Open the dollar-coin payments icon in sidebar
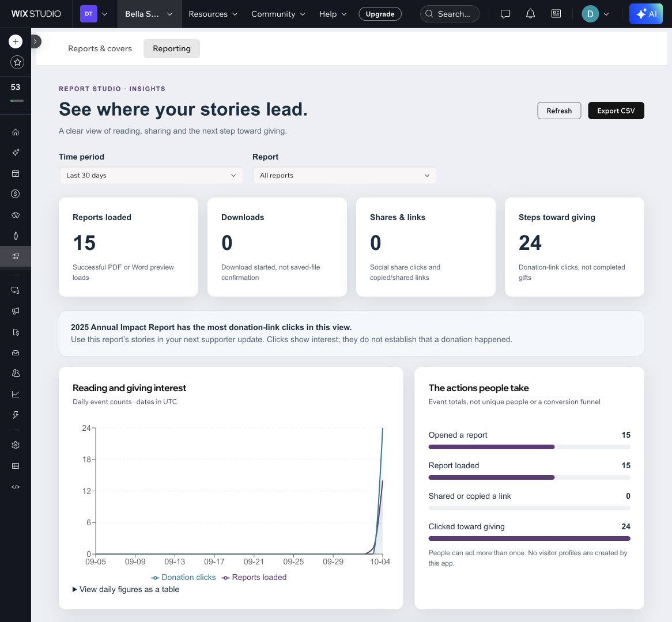Image resolution: width=672 pixels, height=622 pixels. [x=16, y=194]
